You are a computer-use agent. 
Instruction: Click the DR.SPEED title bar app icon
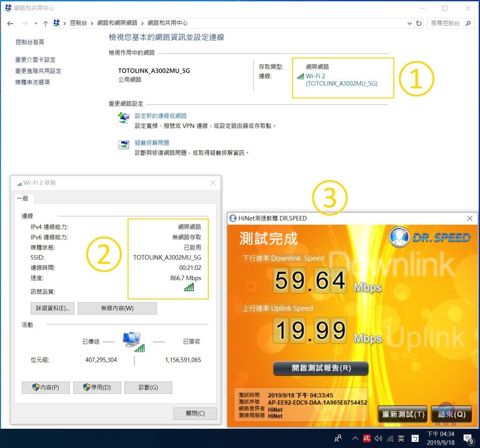pos(233,218)
